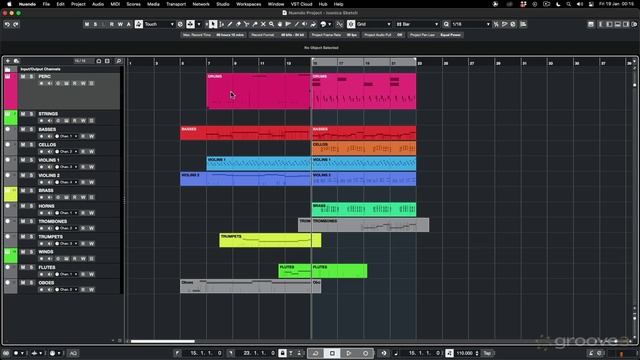The height and width of the screenshot is (360, 640).
Task: Toggle global Write automation W button
Action: [120, 24]
